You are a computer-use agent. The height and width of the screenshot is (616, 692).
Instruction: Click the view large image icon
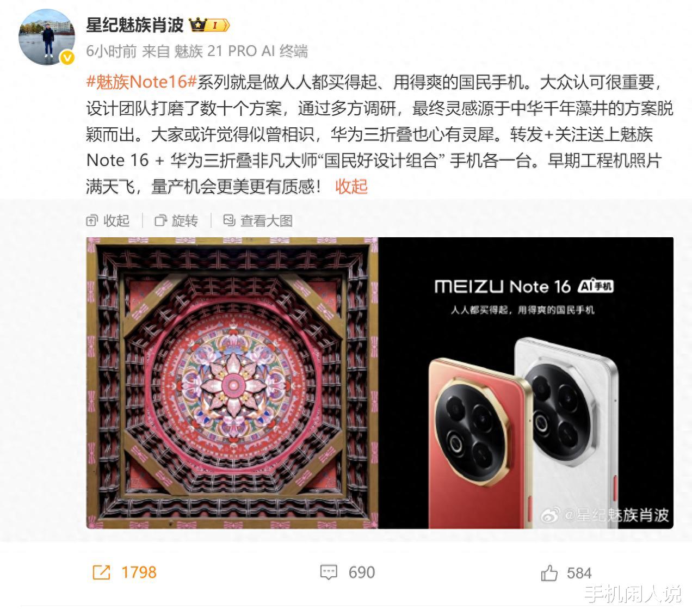click(x=229, y=221)
